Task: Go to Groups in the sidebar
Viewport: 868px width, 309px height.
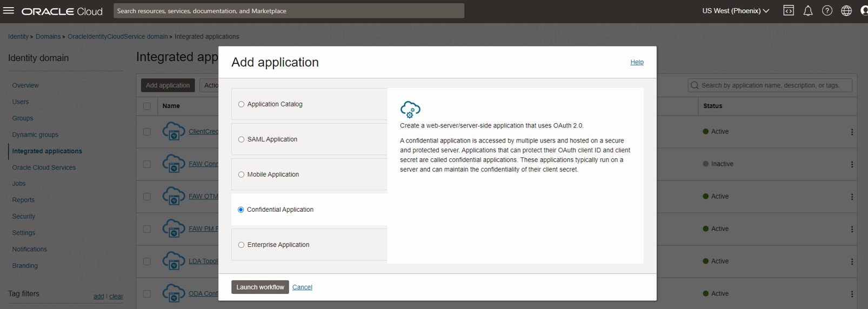Action: point(23,118)
